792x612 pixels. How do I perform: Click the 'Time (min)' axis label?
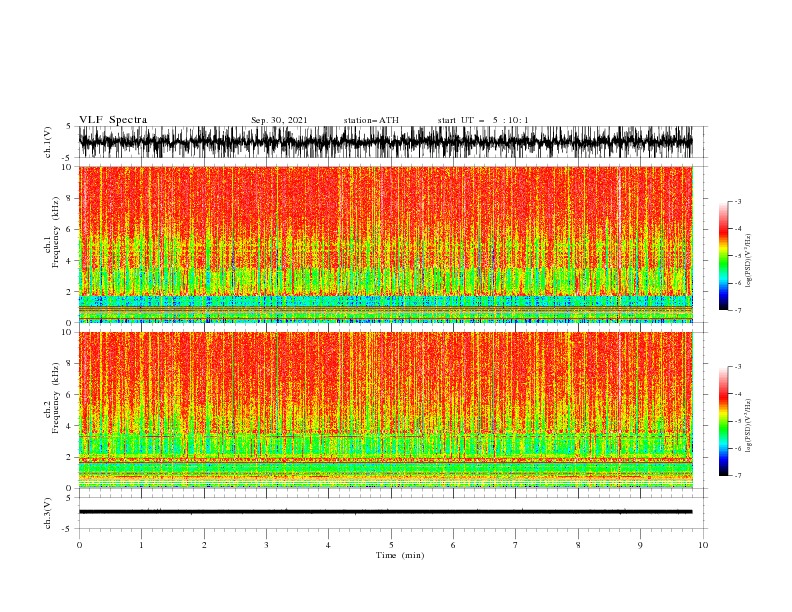tap(400, 555)
